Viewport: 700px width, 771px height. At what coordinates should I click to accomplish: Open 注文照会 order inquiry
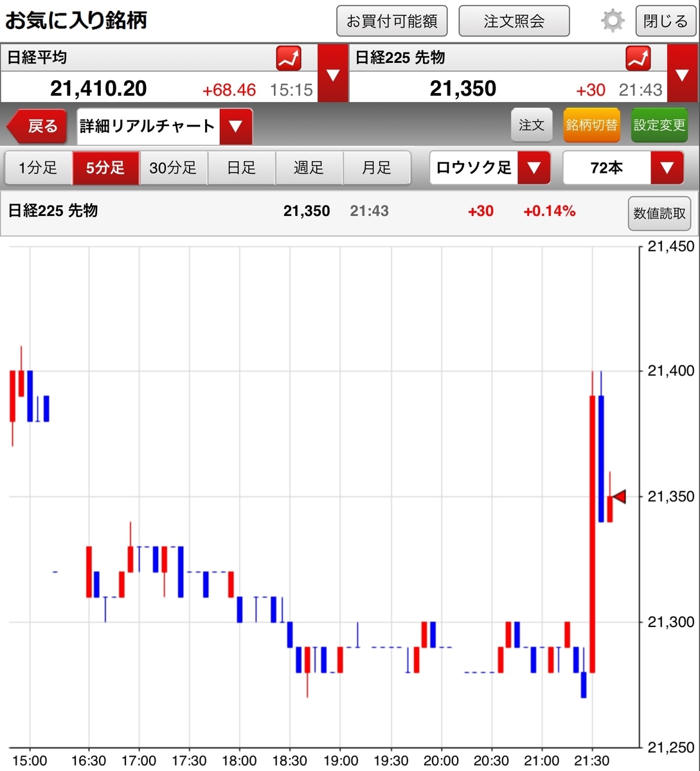[514, 21]
